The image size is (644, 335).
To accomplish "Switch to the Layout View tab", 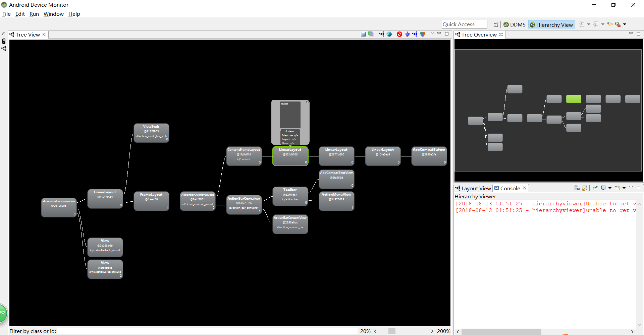I will tap(473, 188).
